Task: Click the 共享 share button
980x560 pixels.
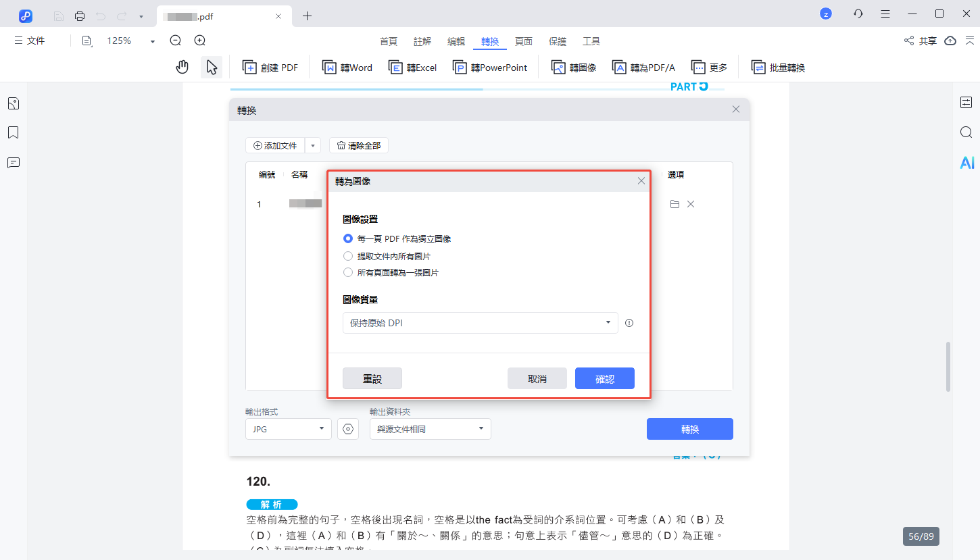Action: [921, 41]
